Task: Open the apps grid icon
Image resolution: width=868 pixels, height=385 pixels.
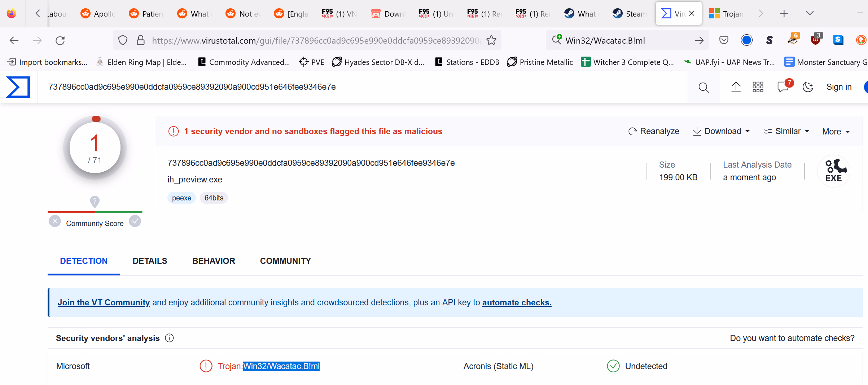Action: (758, 87)
